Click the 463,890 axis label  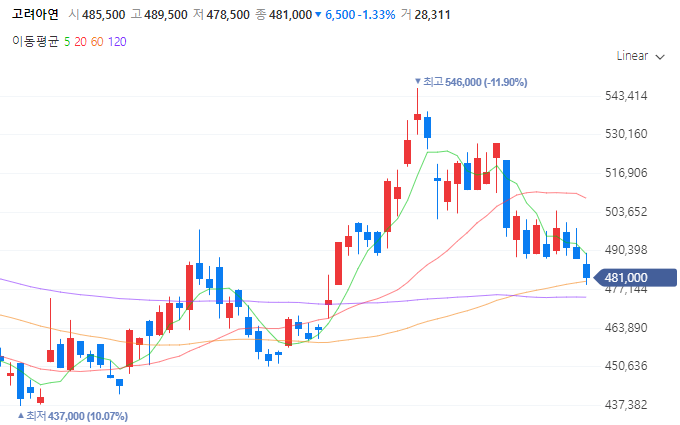[626, 327]
